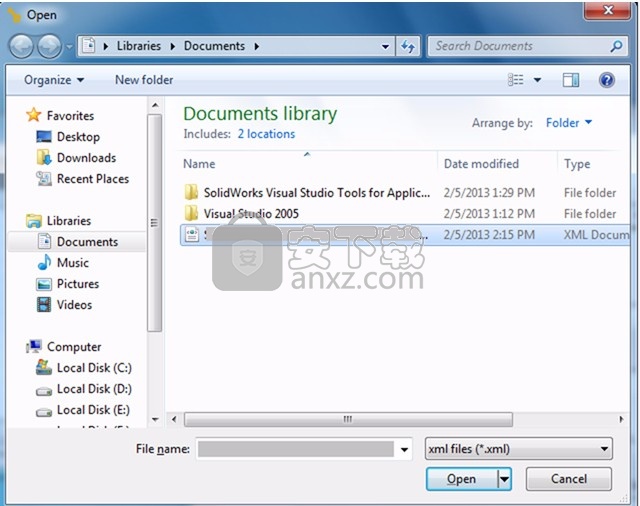Open the Arrange by Folder dropdown

[569, 123]
